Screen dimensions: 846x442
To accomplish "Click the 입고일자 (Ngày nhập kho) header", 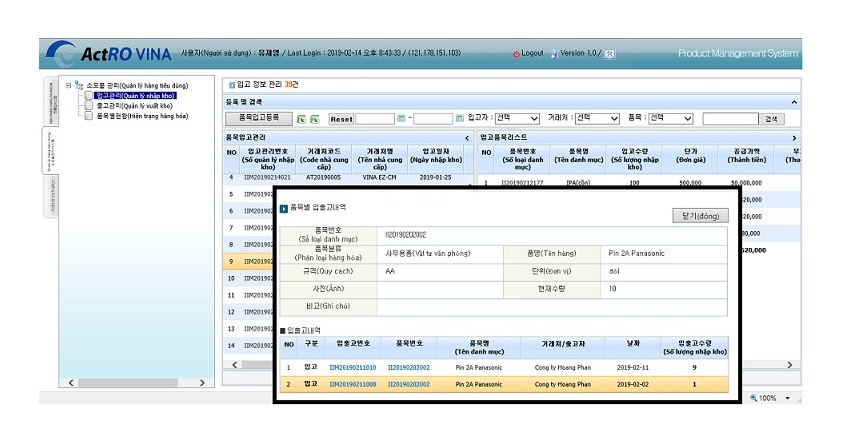I will (x=436, y=159).
